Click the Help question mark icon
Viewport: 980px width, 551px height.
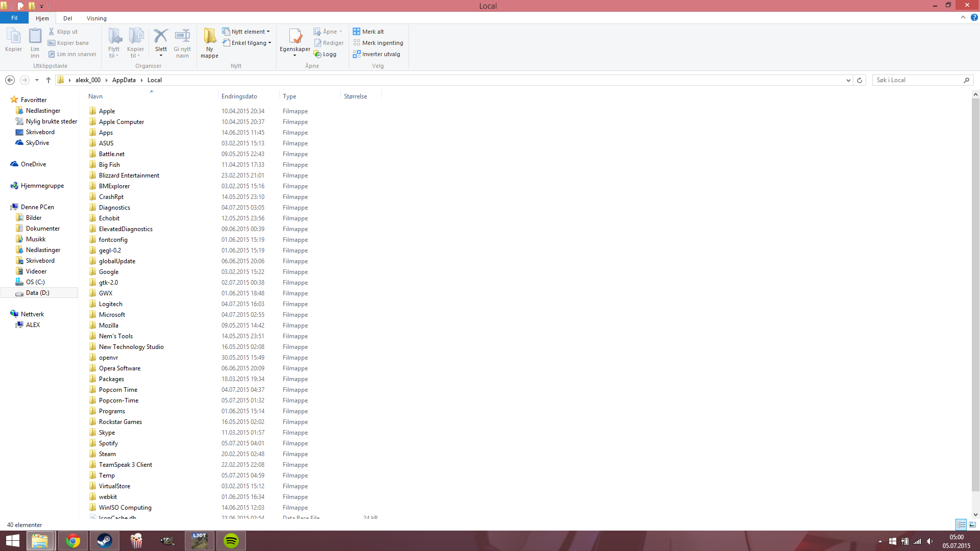[x=974, y=17]
